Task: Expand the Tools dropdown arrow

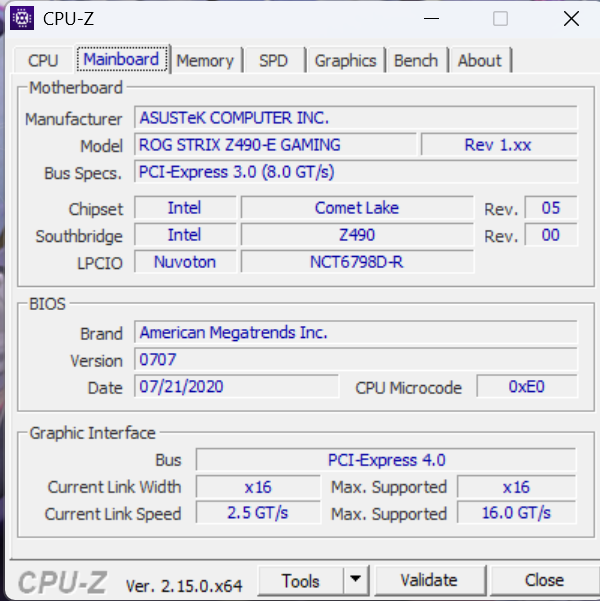Action: [356, 581]
